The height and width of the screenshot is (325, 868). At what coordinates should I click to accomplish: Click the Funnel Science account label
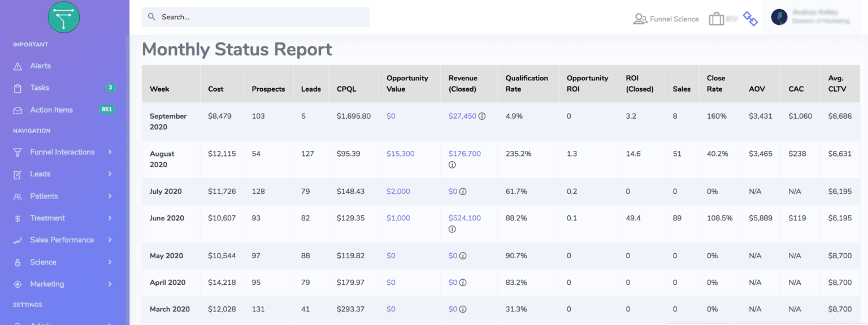click(674, 19)
